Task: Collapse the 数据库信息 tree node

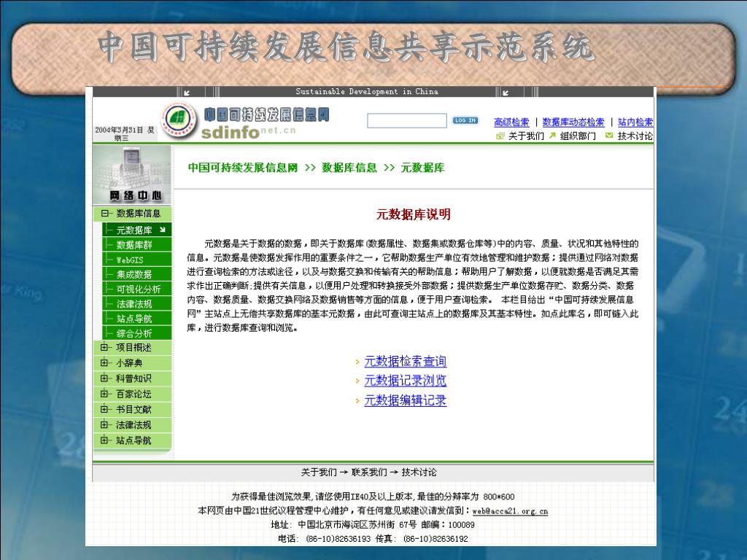Action: pyautogui.click(x=105, y=214)
